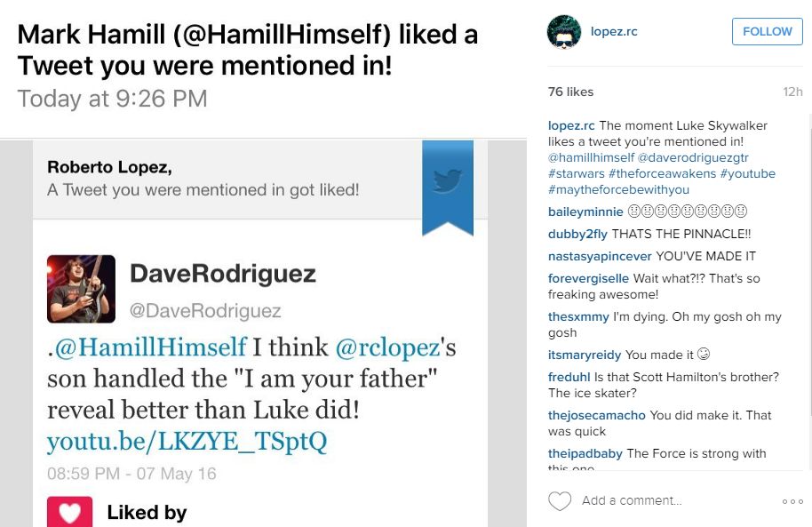Visit commenter dubby2fly's profile

(x=578, y=234)
